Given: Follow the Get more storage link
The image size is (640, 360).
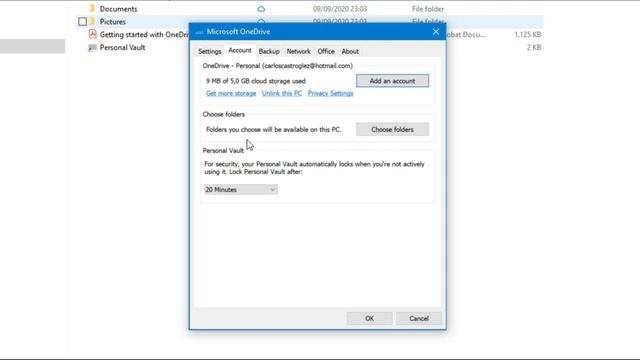Looking at the screenshot, I should point(231,93).
